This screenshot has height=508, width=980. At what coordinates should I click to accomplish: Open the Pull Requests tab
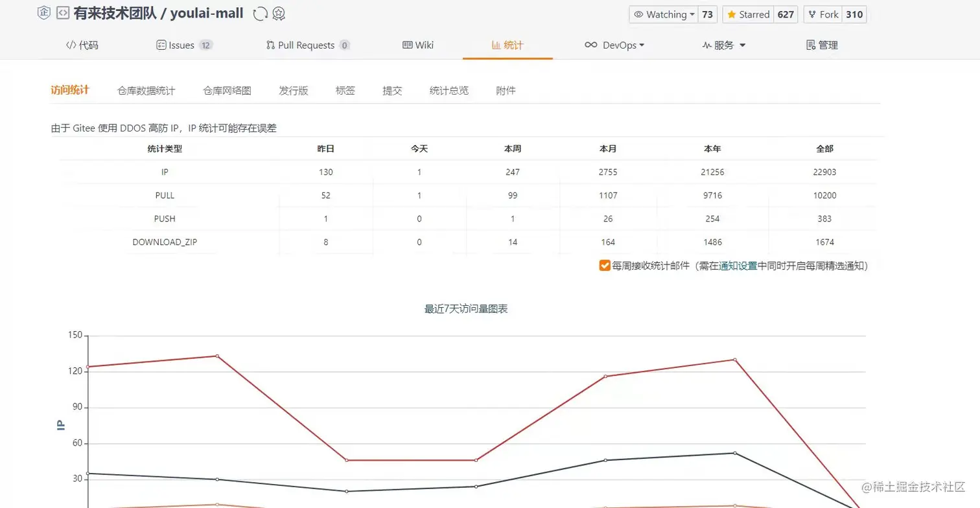[308, 45]
